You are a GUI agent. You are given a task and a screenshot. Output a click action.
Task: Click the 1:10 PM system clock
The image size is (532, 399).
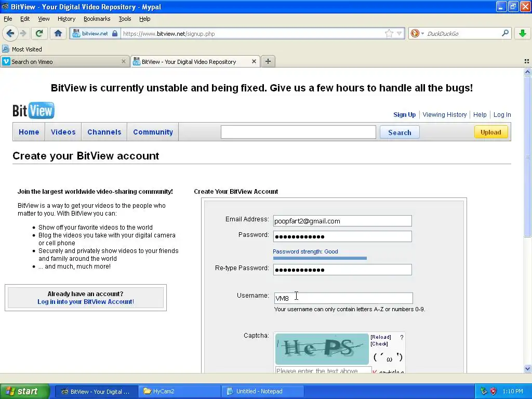click(x=513, y=391)
